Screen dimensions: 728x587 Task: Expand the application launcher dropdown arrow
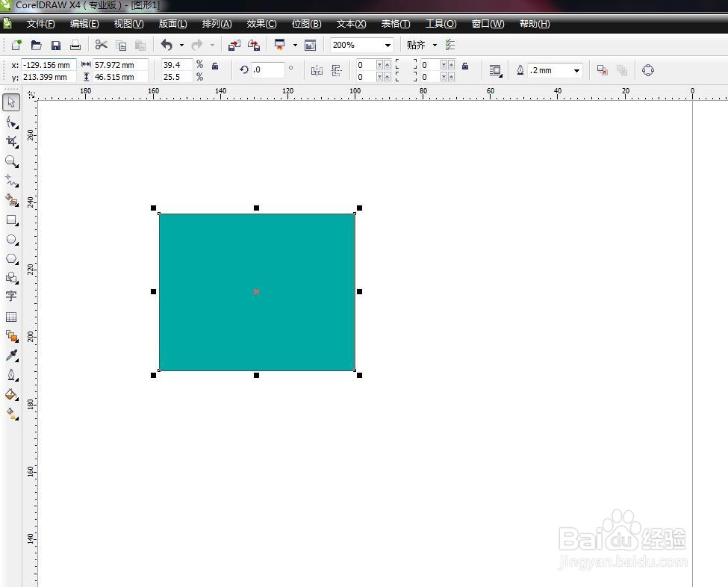coord(295,45)
